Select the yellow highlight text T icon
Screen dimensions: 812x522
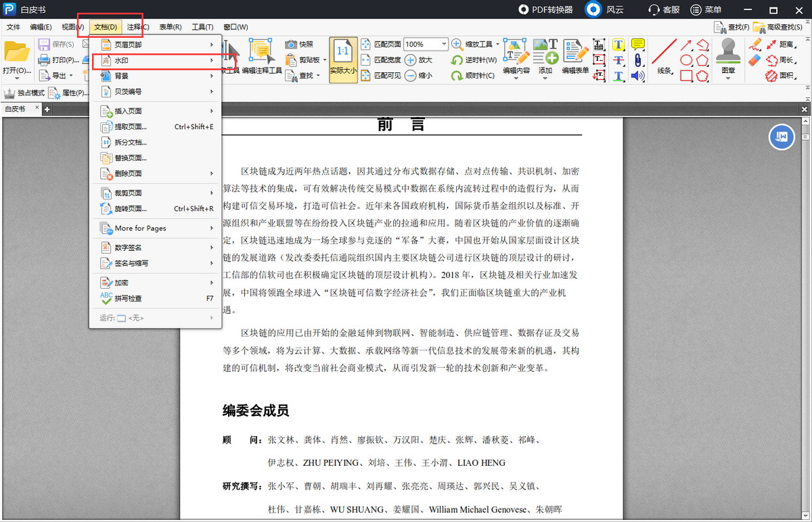tap(618, 45)
